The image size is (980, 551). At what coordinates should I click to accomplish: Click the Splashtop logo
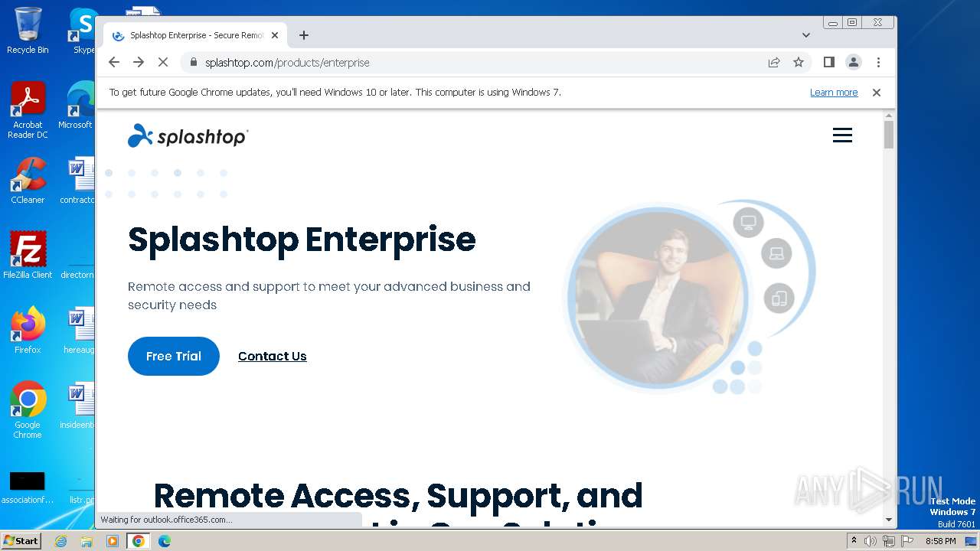(188, 136)
